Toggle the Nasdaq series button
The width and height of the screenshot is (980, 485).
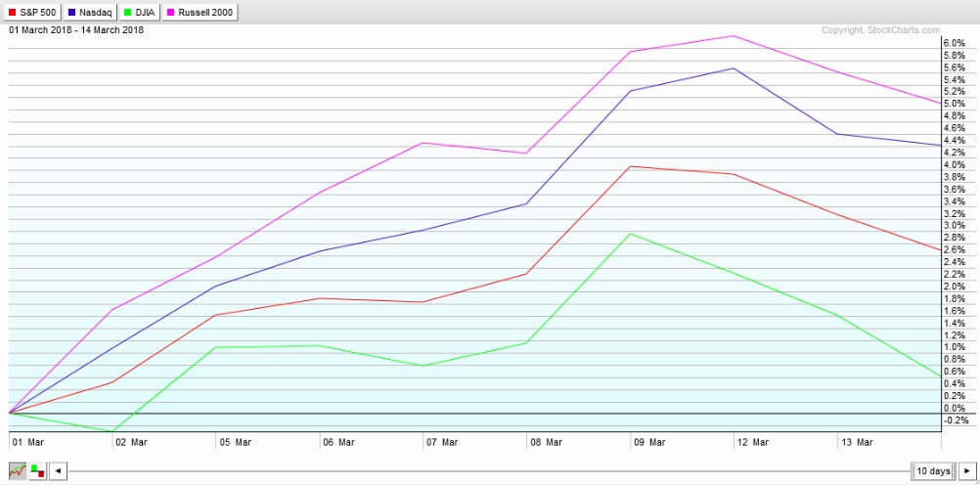tap(91, 12)
